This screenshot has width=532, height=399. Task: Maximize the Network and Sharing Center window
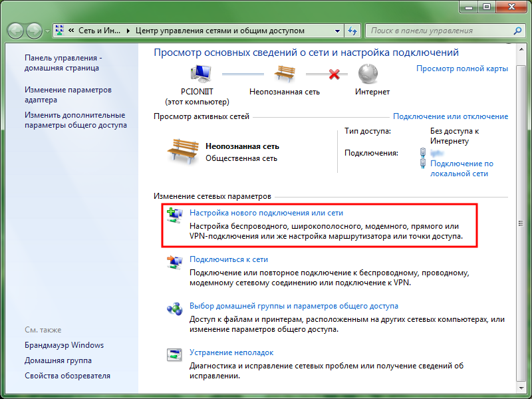coord(487,7)
